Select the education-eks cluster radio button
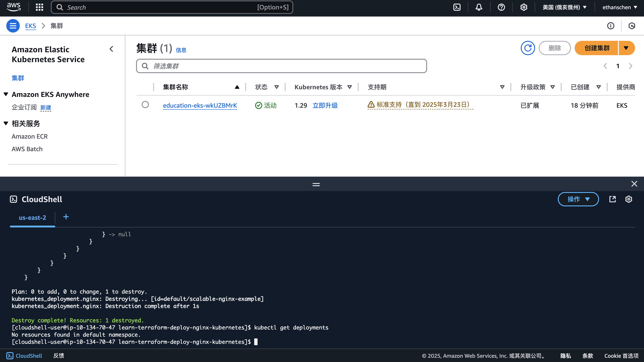 click(x=145, y=105)
